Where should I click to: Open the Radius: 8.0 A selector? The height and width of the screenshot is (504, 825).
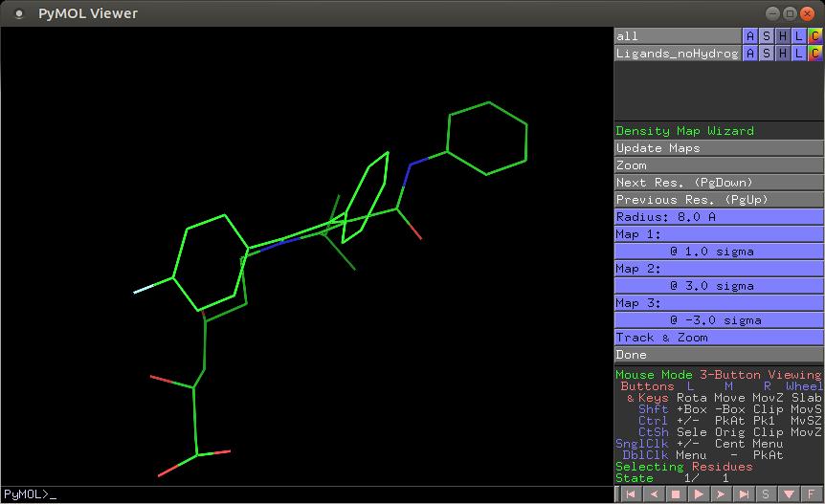(718, 217)
